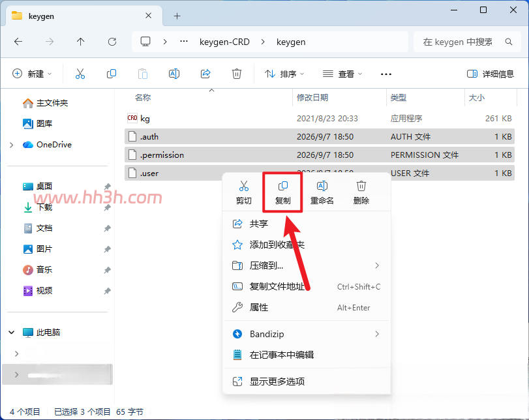This screenshot has height=420, width=529.
Task: Open the 排序 sort dropdown
Action: (x=284, y=74)
